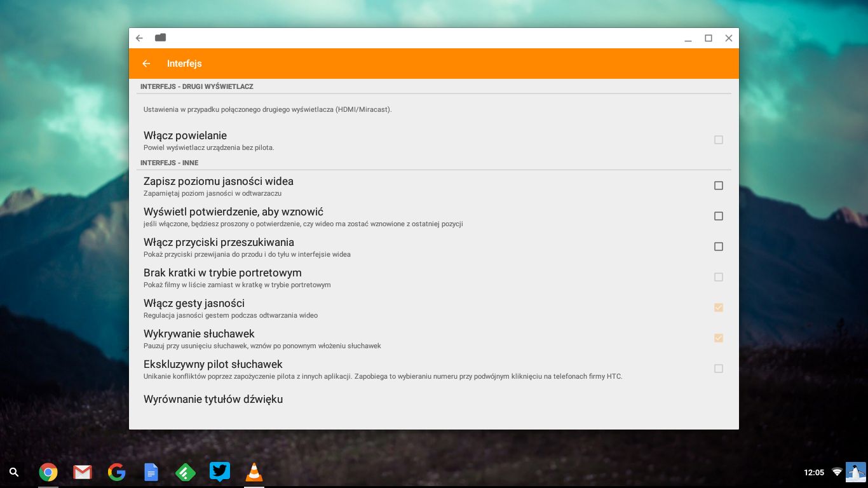This screenshot has height=488, width=868.
Task: Open the launcher search icon
Action: point(14,472)
